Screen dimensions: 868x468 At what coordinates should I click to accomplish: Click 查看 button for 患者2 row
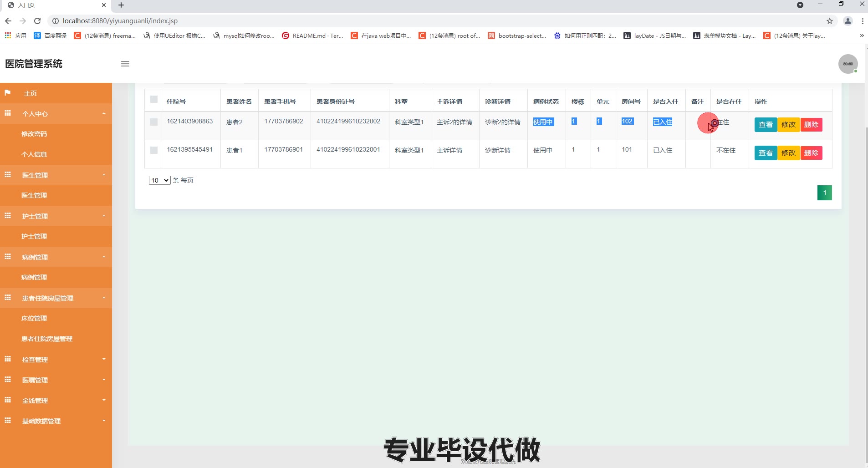(766, 125)
